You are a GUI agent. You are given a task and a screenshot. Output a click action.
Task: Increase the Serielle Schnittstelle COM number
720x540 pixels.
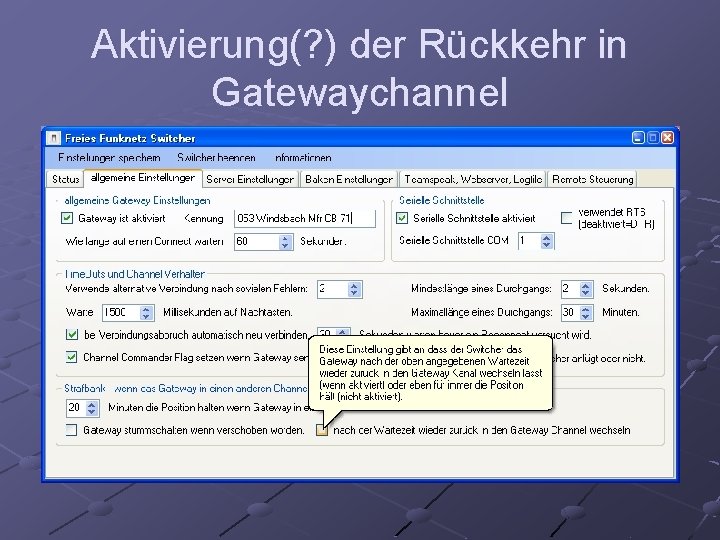tap(546, 237)
